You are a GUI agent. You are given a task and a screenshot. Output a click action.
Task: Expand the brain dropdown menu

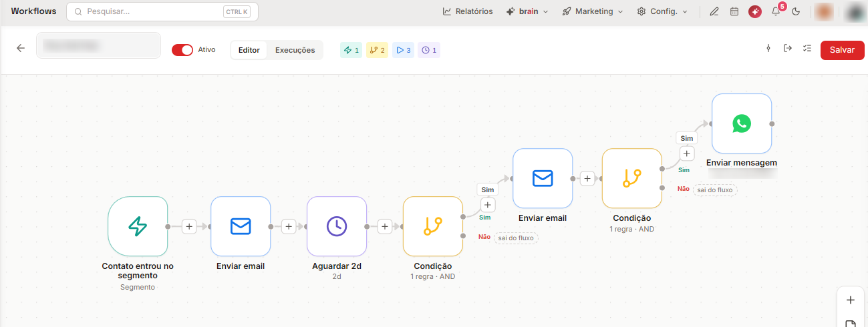[x=527, y=11]
